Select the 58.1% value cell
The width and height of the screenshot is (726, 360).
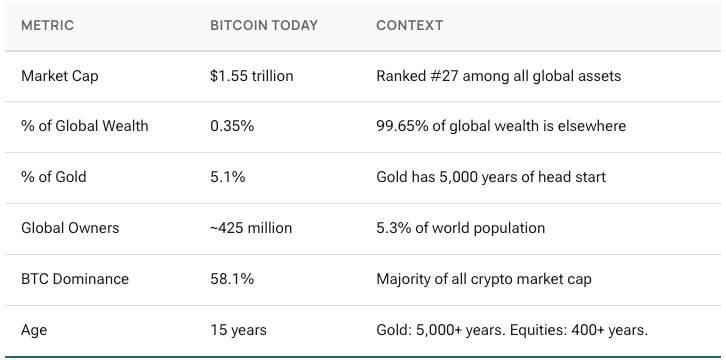[x=232, y=279]
